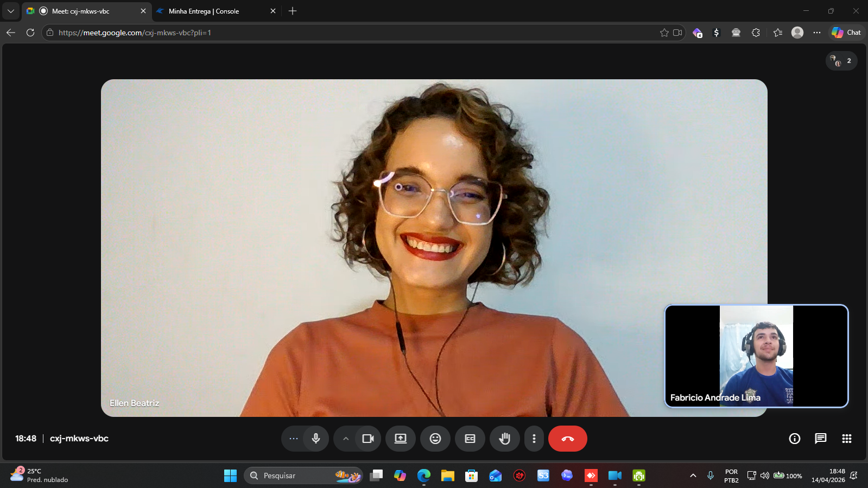
Task: Open more options vertical dots menu
Action: [x=534, y=439]
